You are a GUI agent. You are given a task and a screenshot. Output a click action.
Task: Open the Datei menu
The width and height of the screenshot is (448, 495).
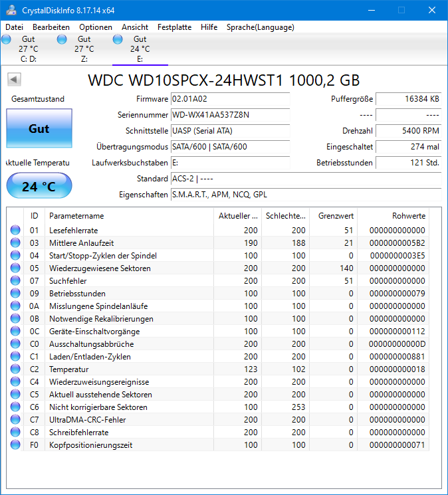pyautogui.click(x=14, y=27)
